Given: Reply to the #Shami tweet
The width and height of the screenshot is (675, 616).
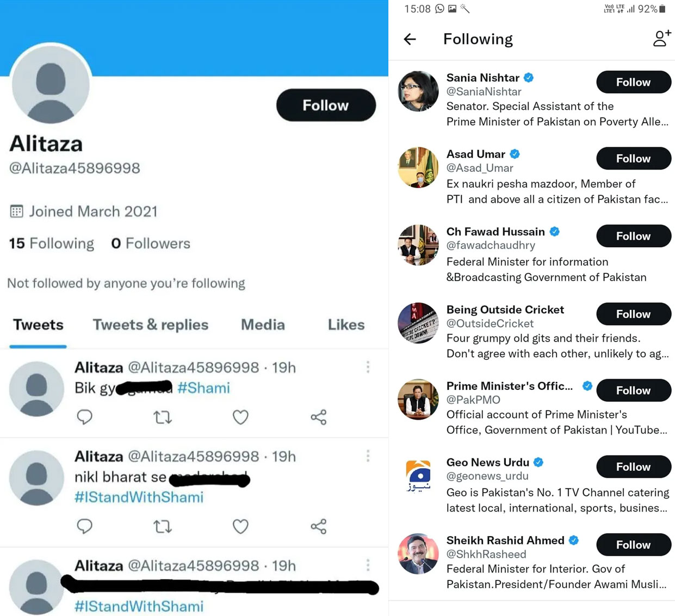Looking at the screenshot, I should 84,417.
